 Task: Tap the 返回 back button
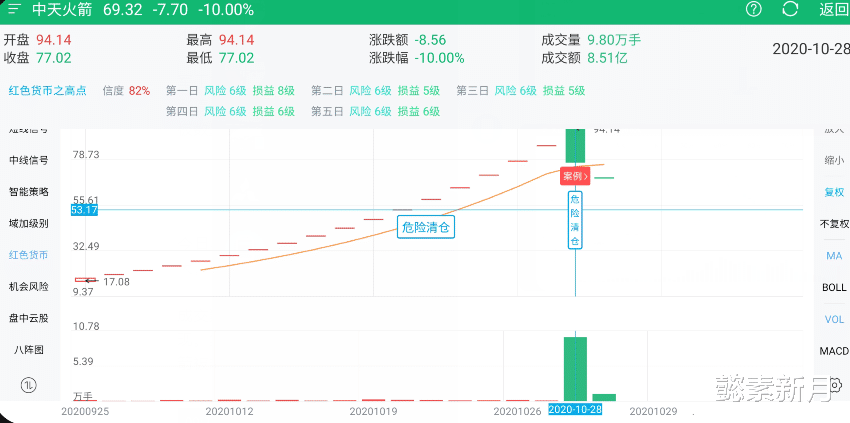click(833, 10)
